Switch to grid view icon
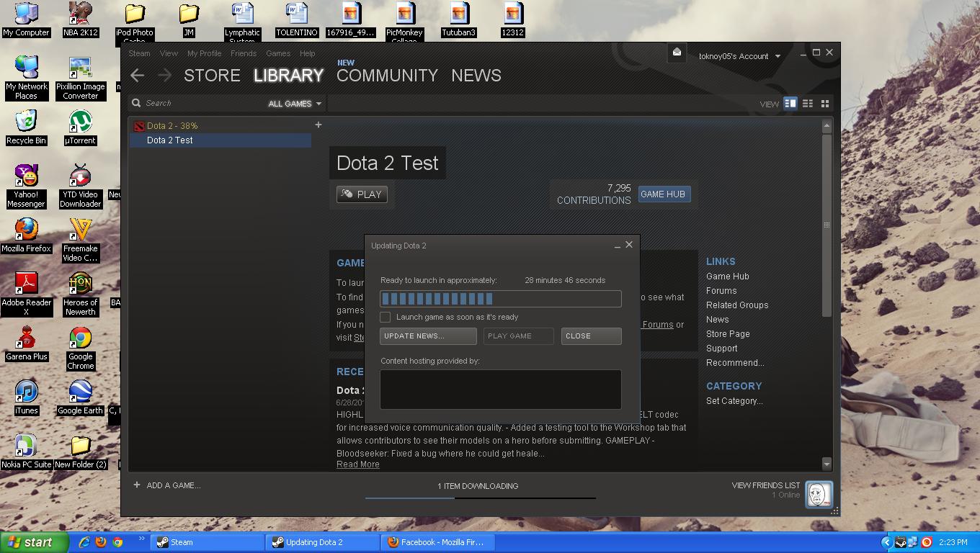 pos(825,104)
